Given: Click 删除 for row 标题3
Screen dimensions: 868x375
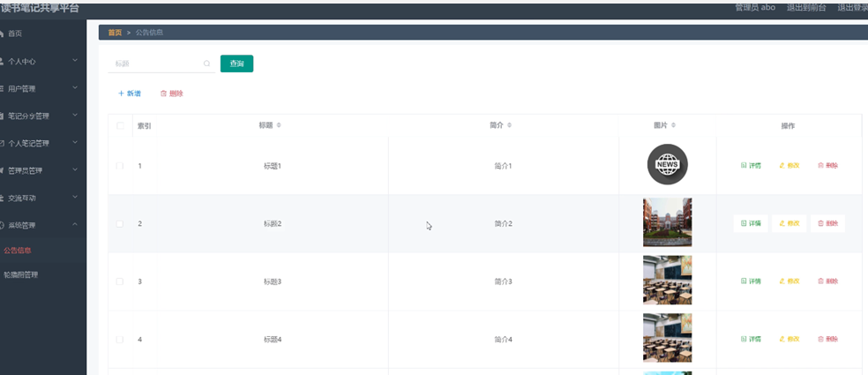Looking at the screenshot, I should coord(827,281).
